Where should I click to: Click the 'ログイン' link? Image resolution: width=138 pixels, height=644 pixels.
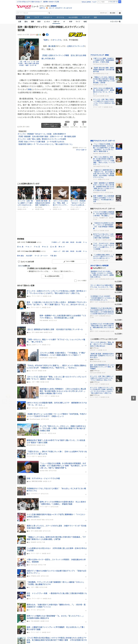pos(42,8)
